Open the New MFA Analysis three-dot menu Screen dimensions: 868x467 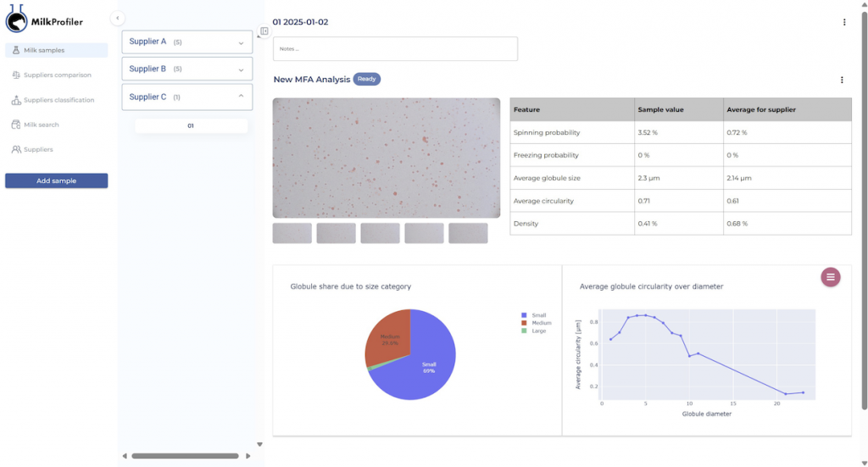tap(842, 80)
